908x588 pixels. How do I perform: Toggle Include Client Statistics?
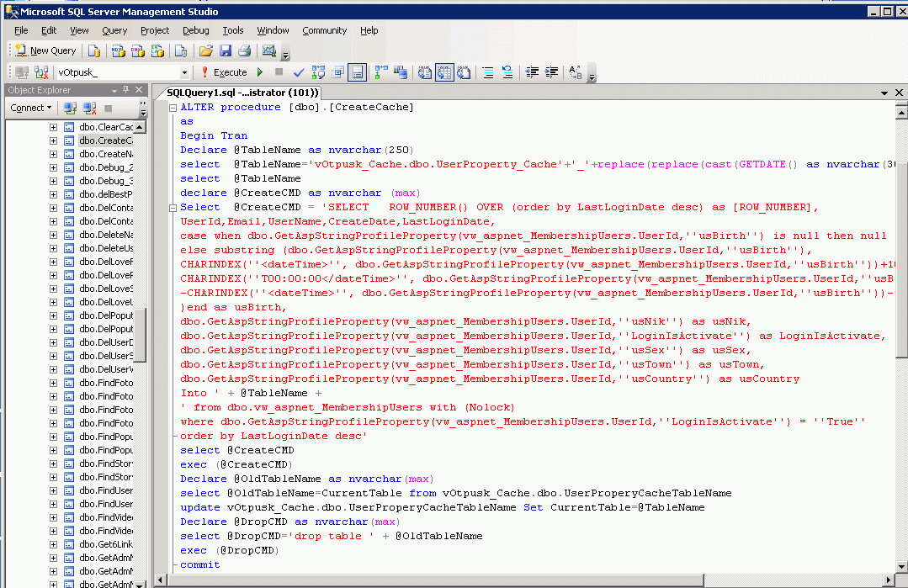(401, 72)
